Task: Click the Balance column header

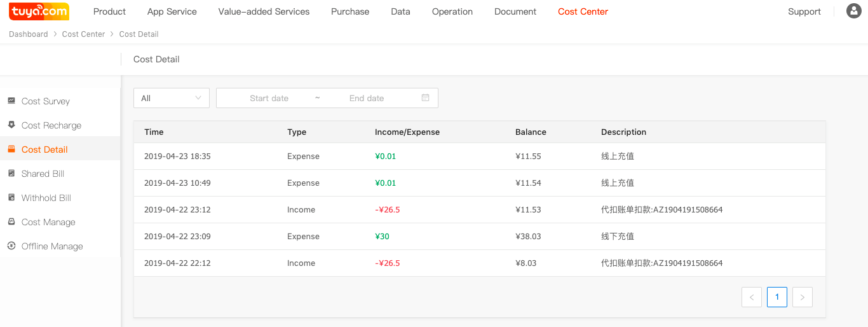Action: pyautogui.click(x=531, y=132)
